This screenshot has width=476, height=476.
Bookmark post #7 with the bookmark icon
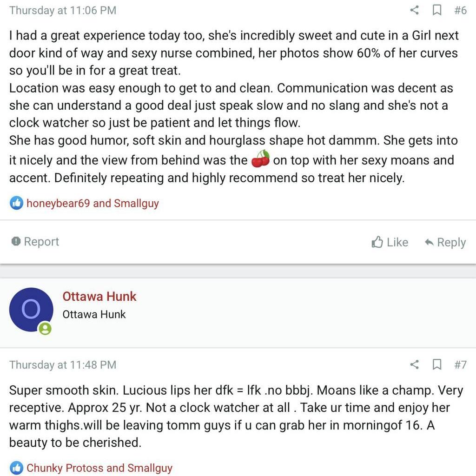(437, 364)
